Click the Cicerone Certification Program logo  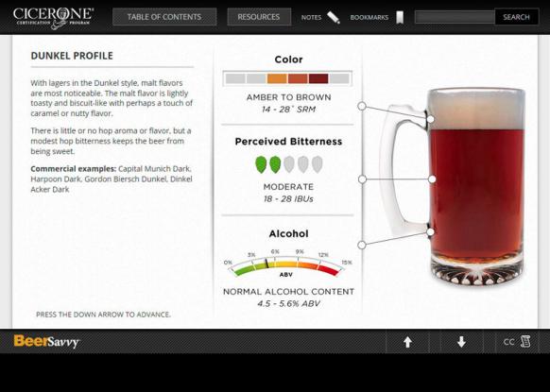tap(53, 18)
